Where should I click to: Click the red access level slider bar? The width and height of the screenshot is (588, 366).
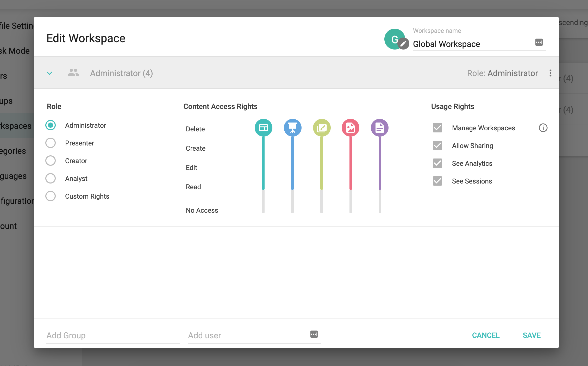point(351,175)
